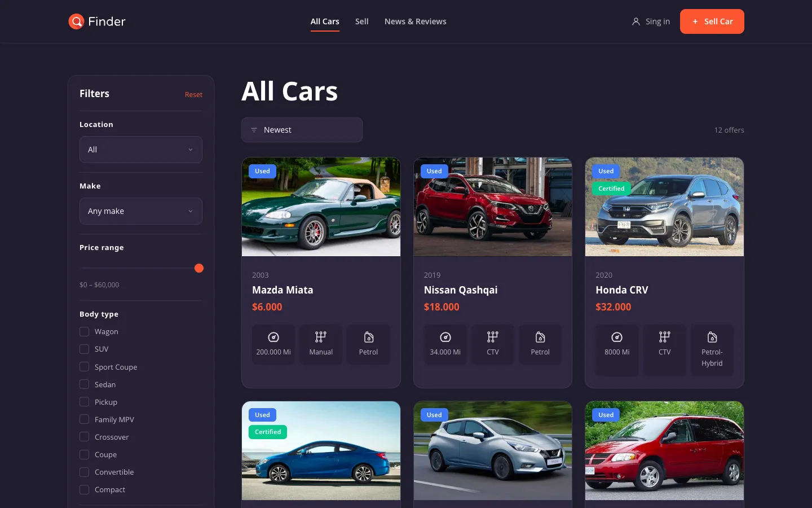Reset all filters

(193, 95)
